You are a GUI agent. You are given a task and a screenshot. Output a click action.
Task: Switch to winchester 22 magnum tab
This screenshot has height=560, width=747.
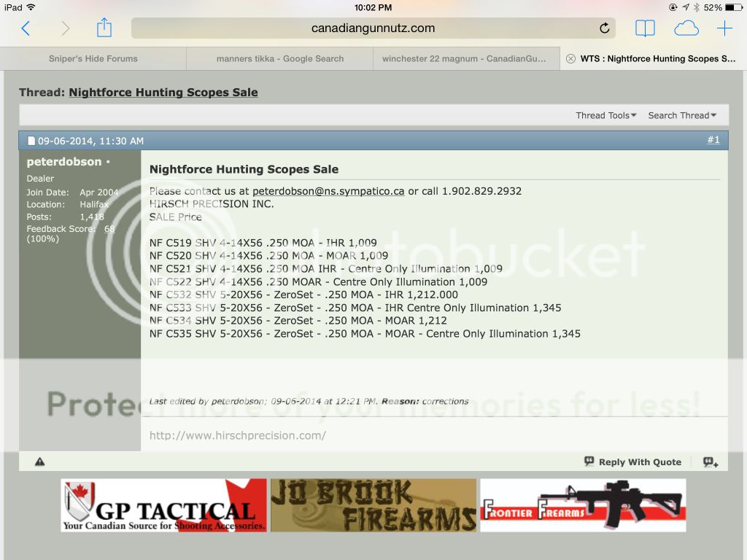[464, 59]
